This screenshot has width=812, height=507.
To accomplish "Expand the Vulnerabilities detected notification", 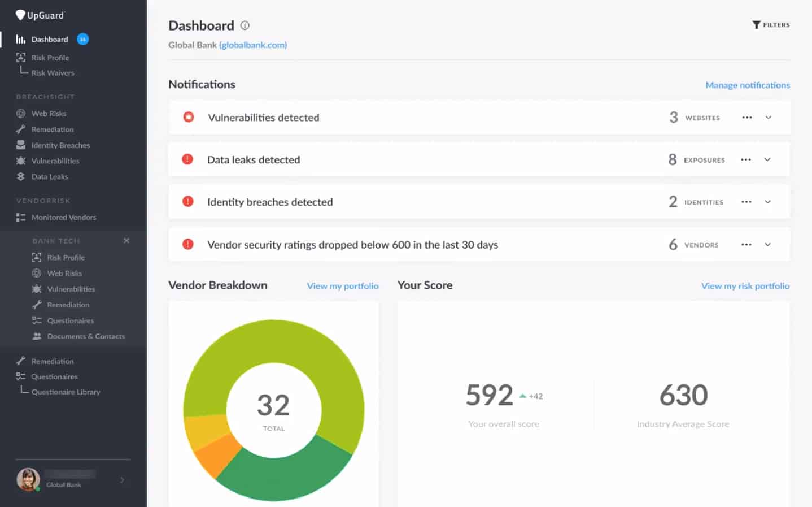I will point(769,118).
